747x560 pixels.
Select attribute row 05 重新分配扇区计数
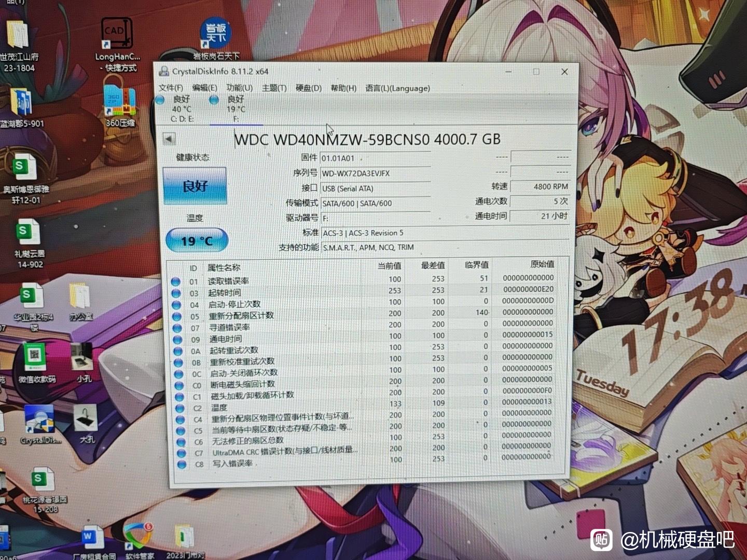363,315
